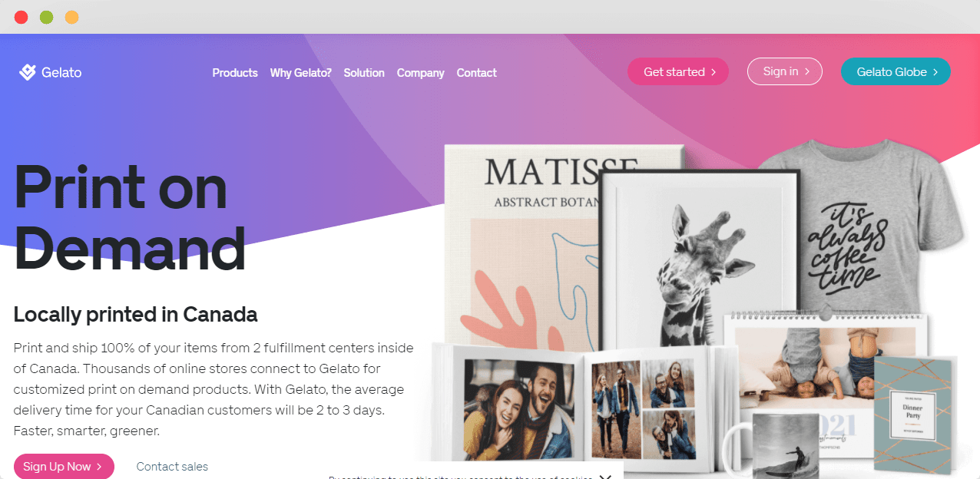
Task: Open the Contact page from navigation
Action: click(x=477, y=73)
